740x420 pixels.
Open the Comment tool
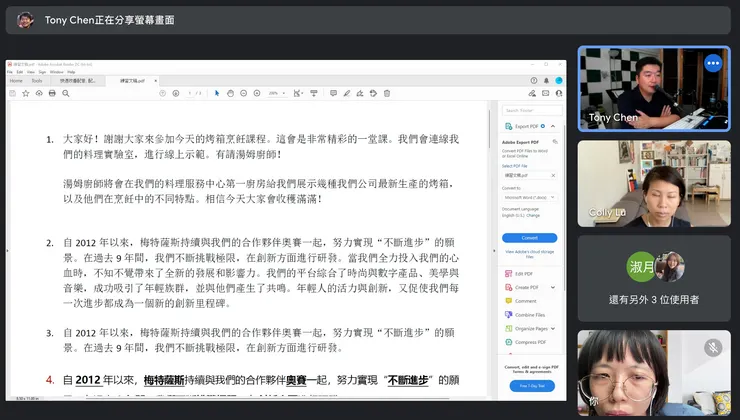521,301
